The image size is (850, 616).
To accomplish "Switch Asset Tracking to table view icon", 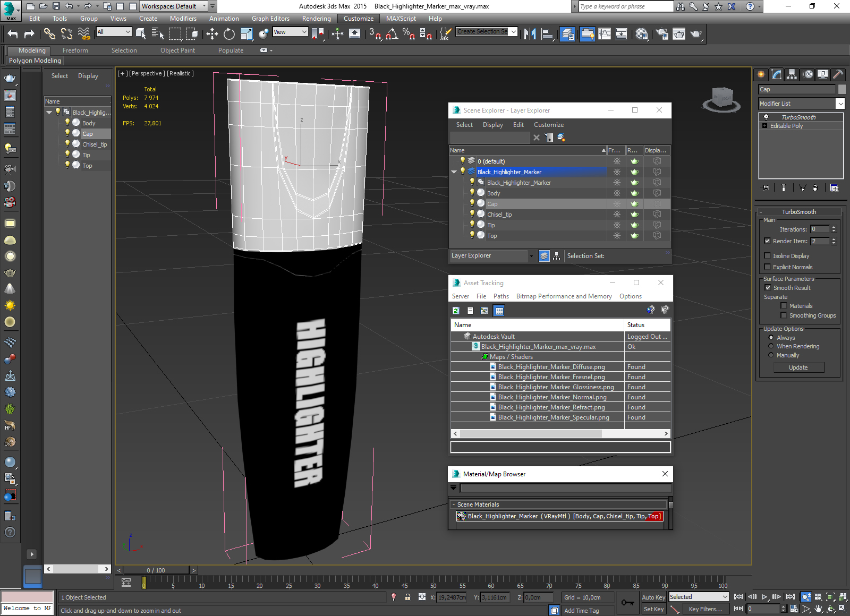I will [499, 311].
